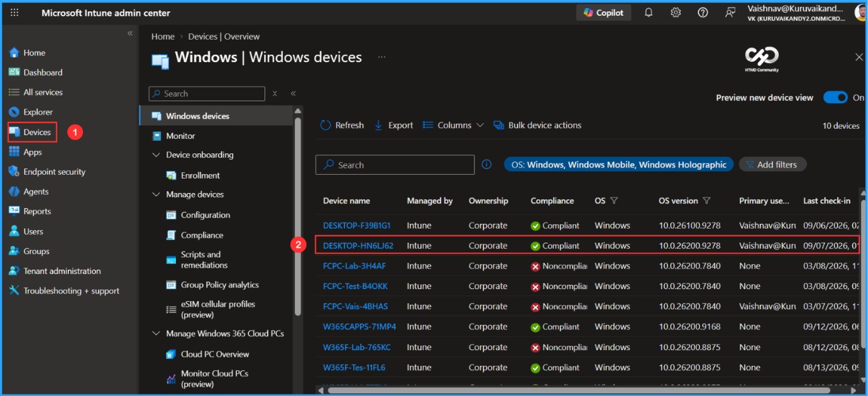Open the feedback icon in header
Viewport: 868px width, 396px height.
pos(730,13)
